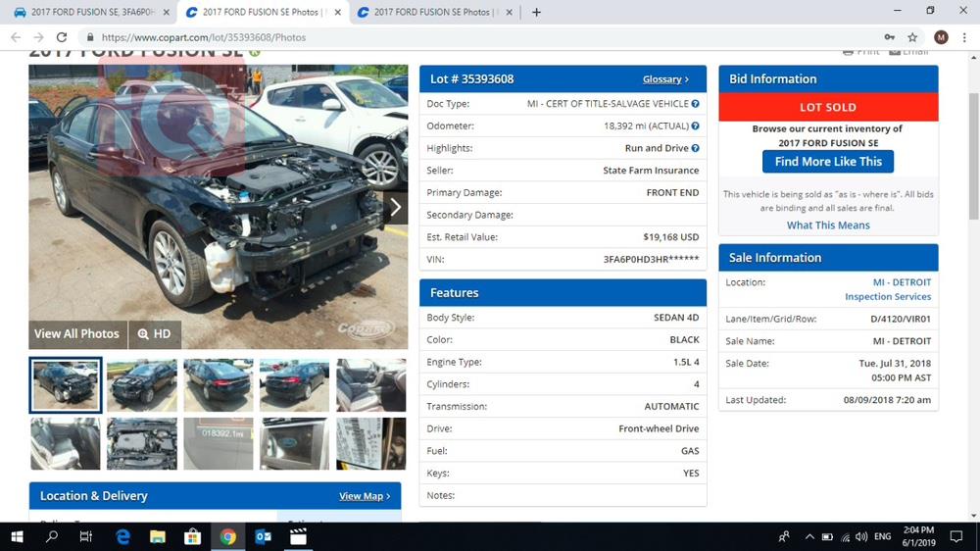Select the first front-damage thumbnail photo
Screen dimensions: 980x551
(66, 384)
